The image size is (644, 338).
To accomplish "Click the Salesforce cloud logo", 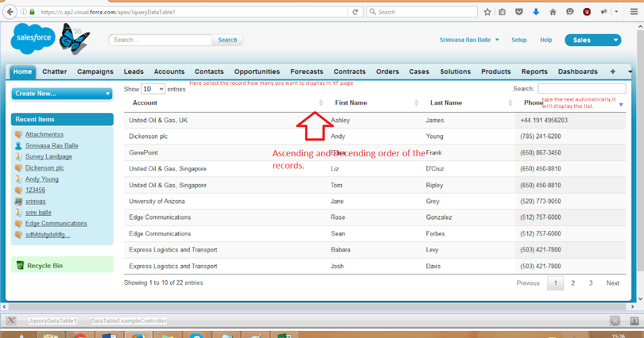I will 33,38.
